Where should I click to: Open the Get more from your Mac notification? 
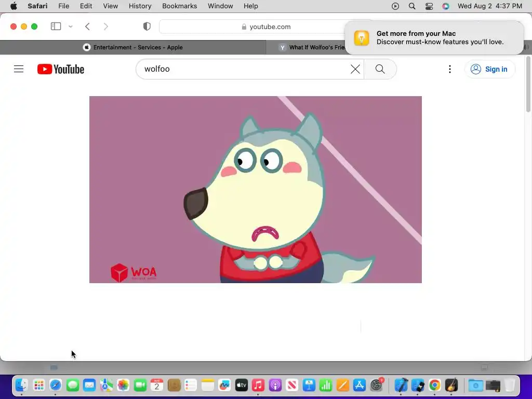pyautogui.click(x=434, y=37)
